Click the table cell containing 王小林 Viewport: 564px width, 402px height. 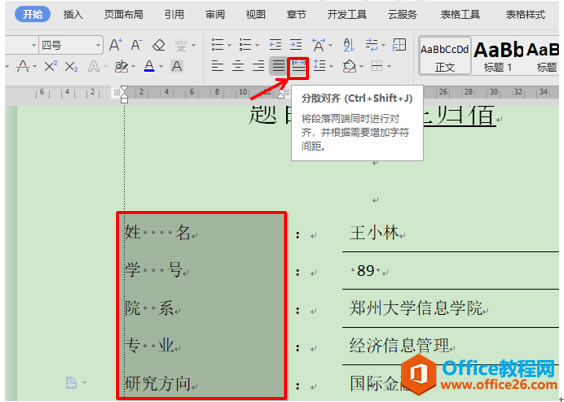450,233
